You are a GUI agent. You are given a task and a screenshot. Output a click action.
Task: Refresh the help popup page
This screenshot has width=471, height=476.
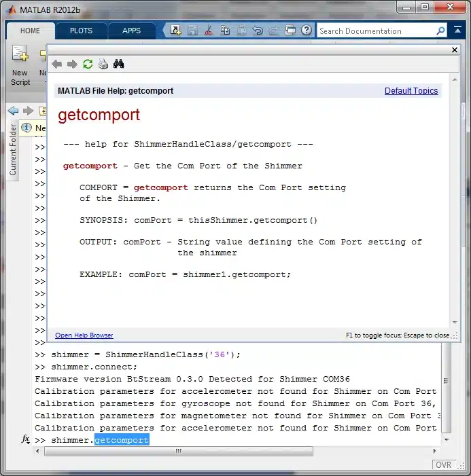tap(88, 64)
